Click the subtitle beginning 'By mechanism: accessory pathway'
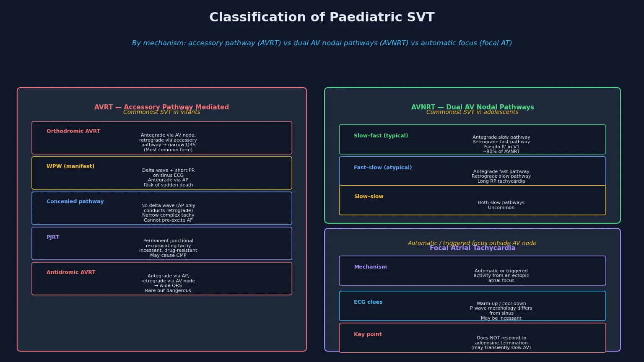Screen dimensions: 644x362 tap(322, 43)
